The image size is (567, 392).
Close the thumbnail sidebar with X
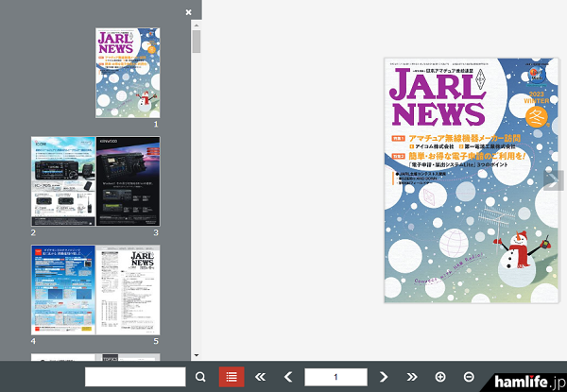tap(188, 12)
